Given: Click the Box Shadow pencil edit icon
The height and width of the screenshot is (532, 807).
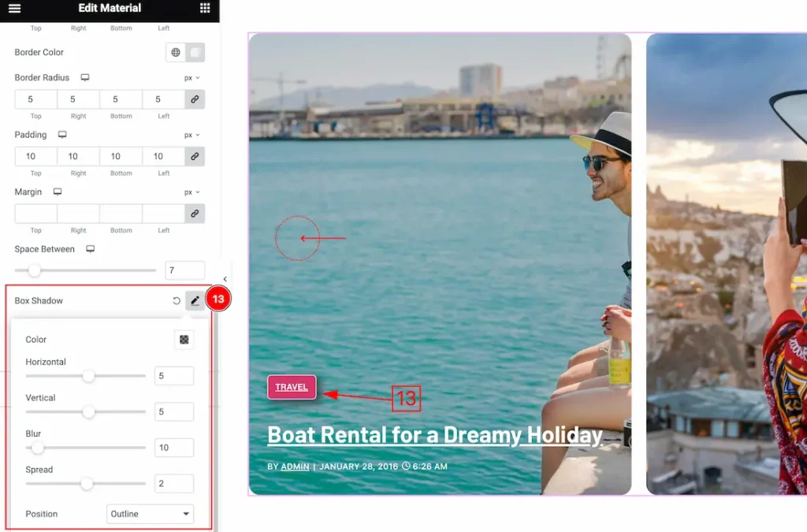Looking at the screenshot, I should click(195, 300).
